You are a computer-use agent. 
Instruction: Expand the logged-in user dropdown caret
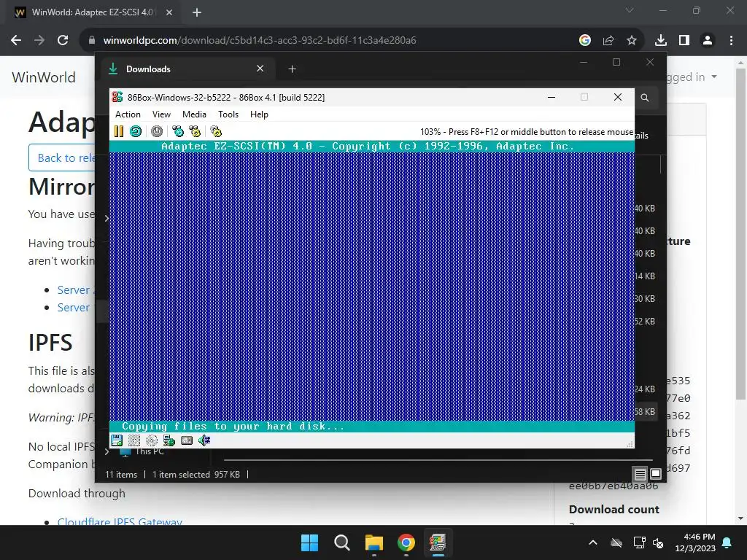tap(714, 77)
